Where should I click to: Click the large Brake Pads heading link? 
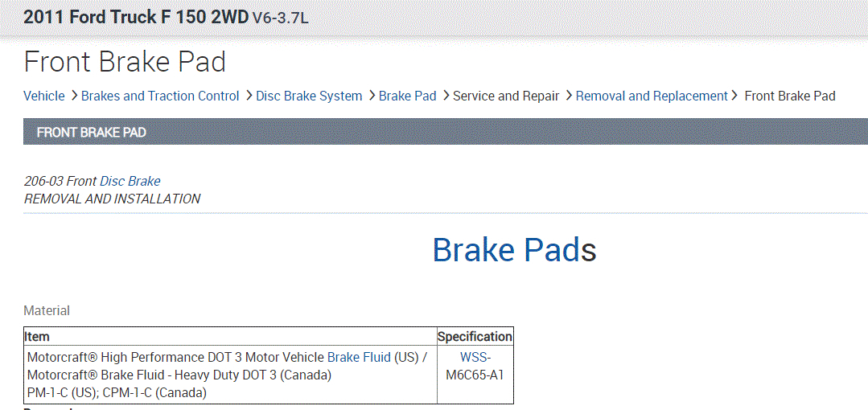coord(506,250)
